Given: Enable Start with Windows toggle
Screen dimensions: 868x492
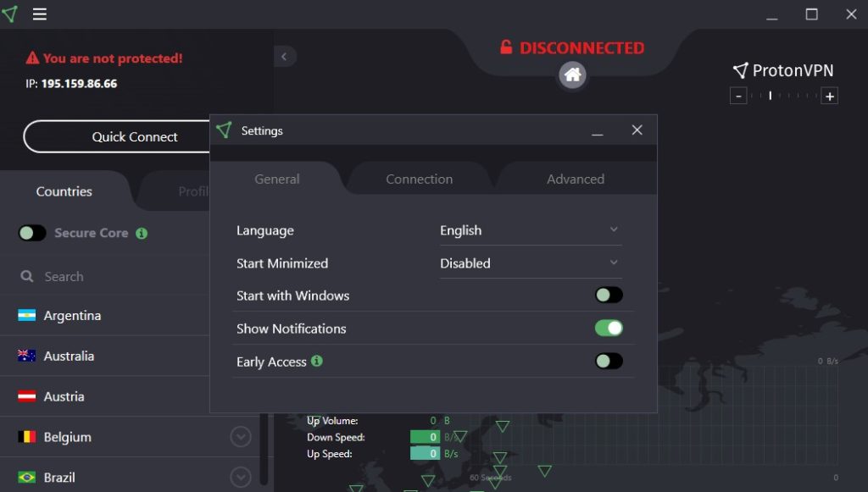Looking at the screenshot, I should pos(609,296).
